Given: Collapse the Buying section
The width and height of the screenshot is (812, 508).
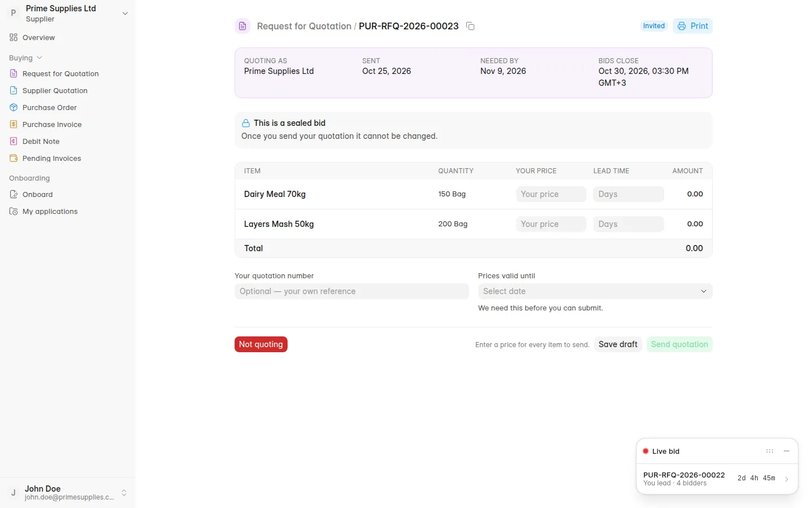Looking at the screenshot, I should tap(25, 58).
